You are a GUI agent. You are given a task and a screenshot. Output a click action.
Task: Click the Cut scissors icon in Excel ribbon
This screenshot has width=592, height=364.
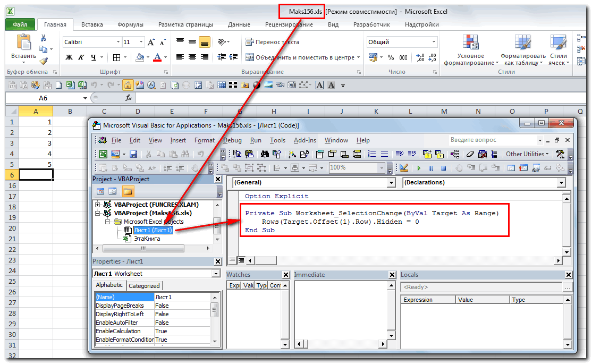[44, 38]
